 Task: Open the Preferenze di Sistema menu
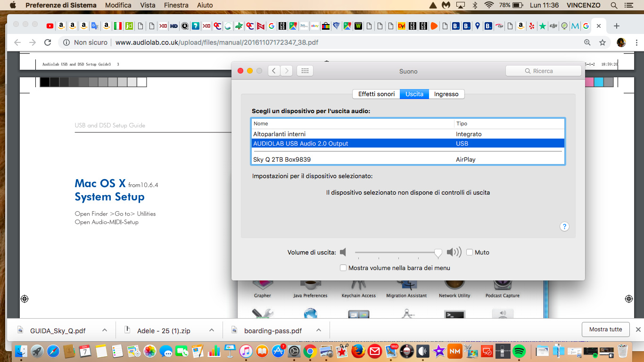(x=61, y=5)
